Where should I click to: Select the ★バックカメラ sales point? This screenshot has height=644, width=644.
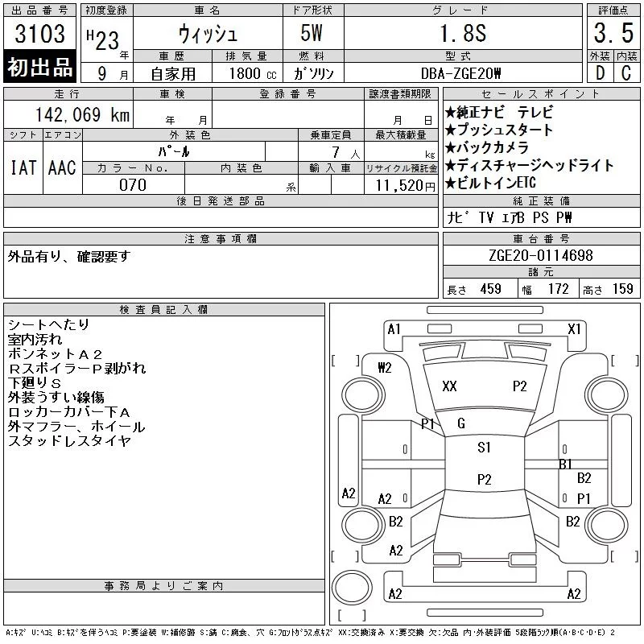(x=487, y=147)
